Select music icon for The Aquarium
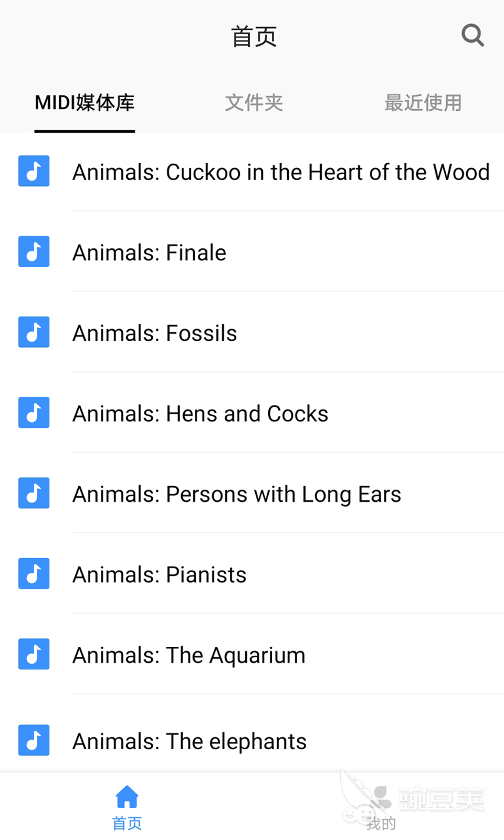 click(34, 654)
